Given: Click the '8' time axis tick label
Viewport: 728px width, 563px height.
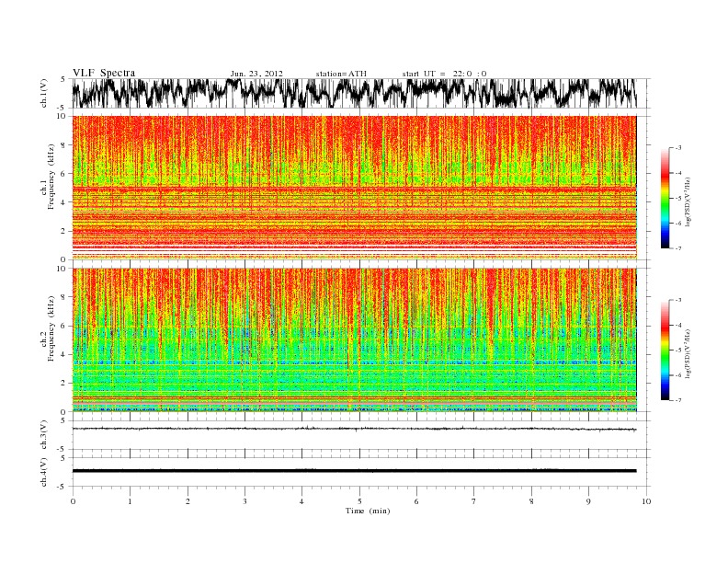Looking at the screenshot, I should click(531, 501).
